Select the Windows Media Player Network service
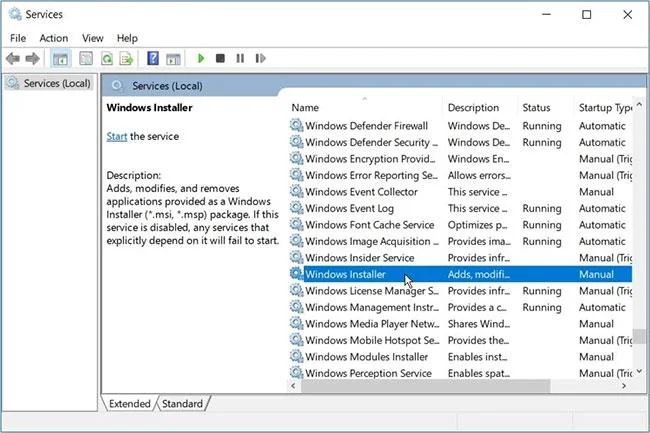 [461, 324]
